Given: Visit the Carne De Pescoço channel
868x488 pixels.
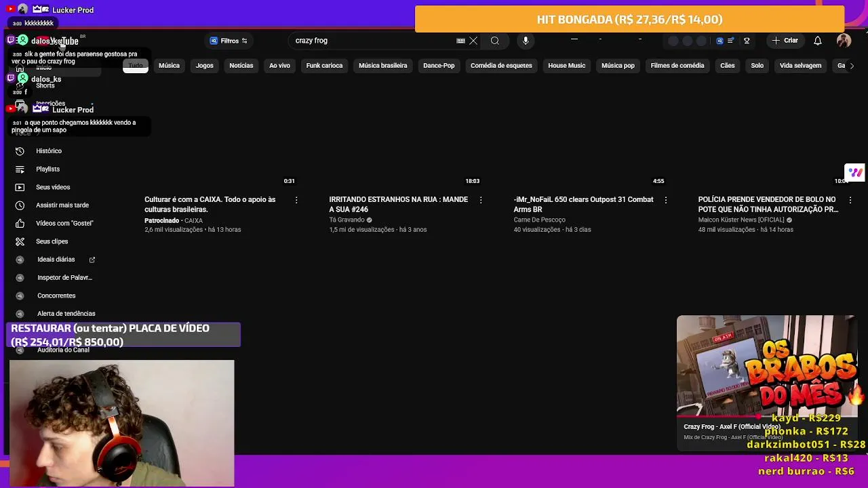Looking at the screenshot, I should 539,220.
